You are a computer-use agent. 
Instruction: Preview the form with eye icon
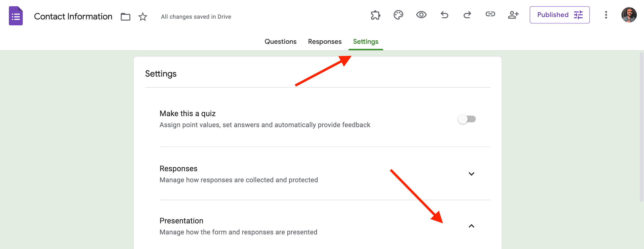(x=421, y=15)
